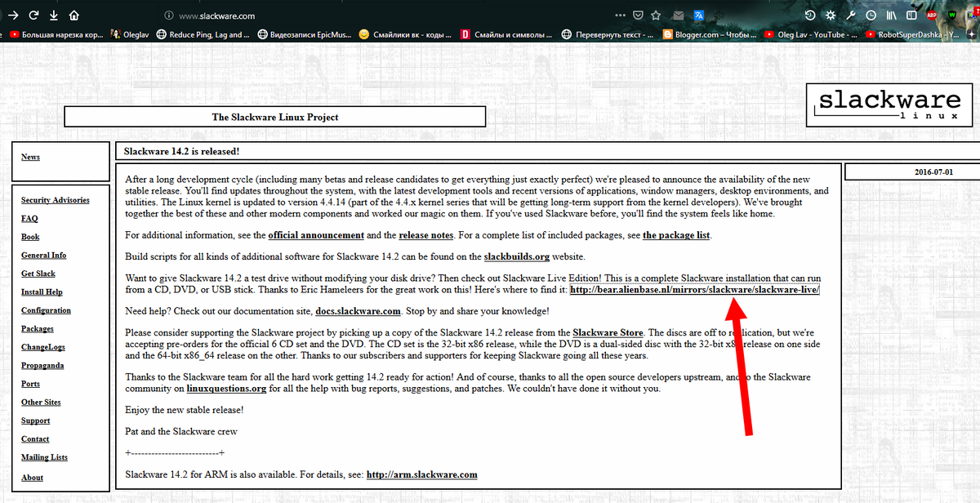Open the Перевернуть текст bookmark
This screenshot has width=980, height=503.
point(608,35)
